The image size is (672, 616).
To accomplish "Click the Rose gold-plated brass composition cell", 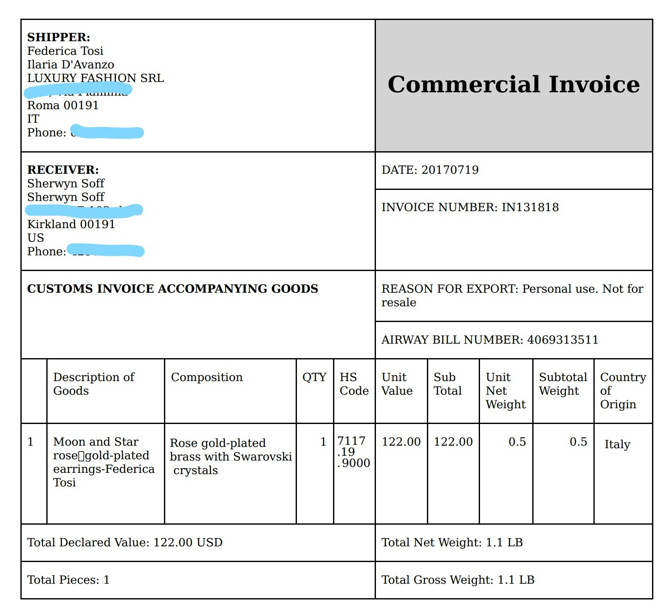I will point(231,457).
